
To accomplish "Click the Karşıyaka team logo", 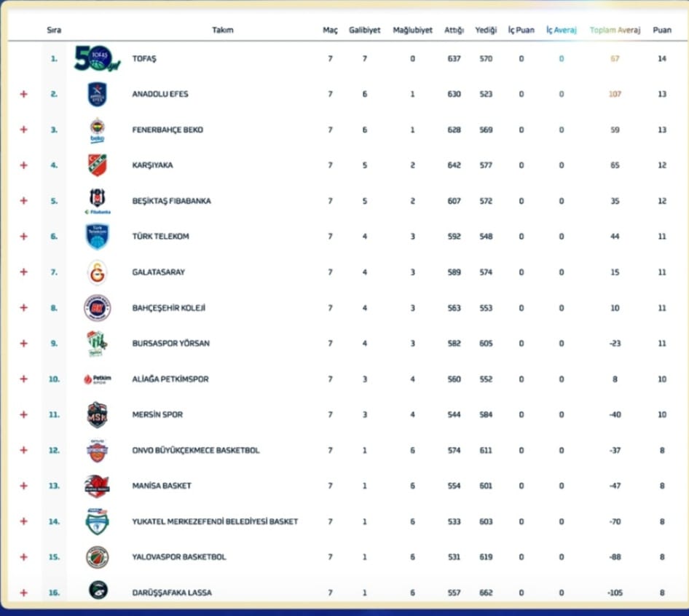I will point(97,165).
